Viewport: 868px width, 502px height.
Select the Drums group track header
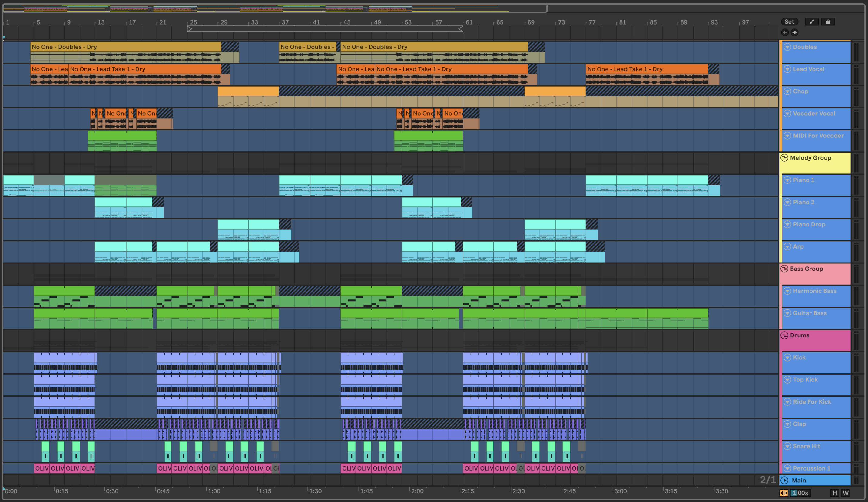pyautogui.click(x=815, y=340)
